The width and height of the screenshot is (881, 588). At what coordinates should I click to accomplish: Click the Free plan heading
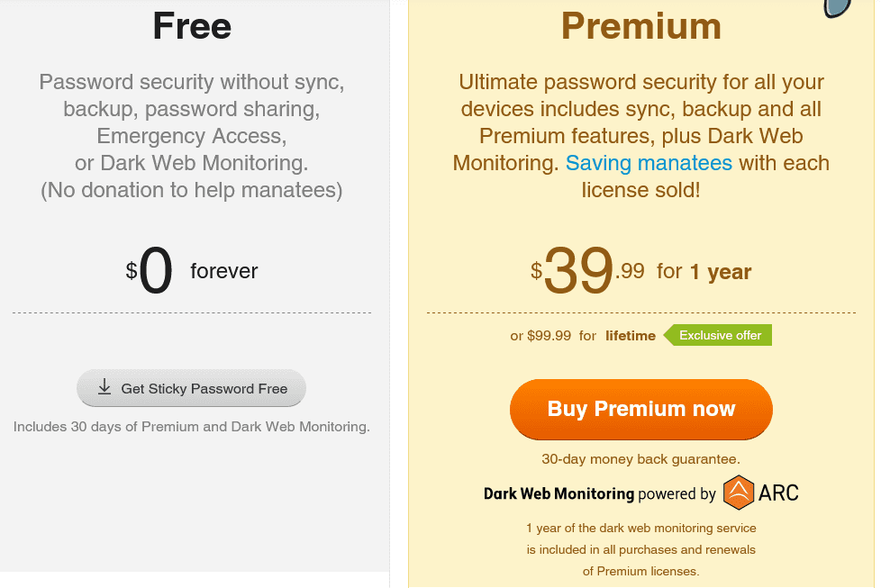coord(192,26)
